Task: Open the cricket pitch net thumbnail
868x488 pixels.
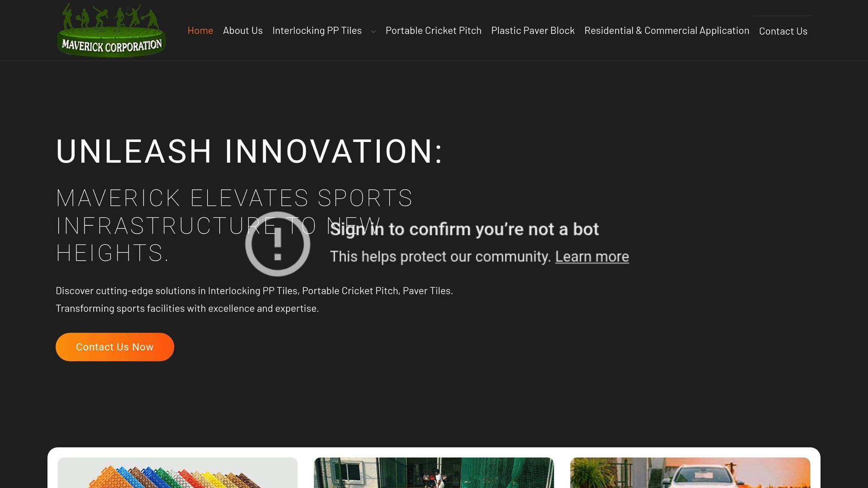Action: click(434, 473)
